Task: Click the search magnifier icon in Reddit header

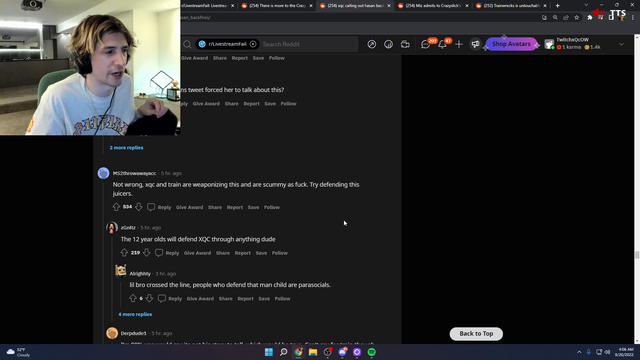Action: pos(187,44)
